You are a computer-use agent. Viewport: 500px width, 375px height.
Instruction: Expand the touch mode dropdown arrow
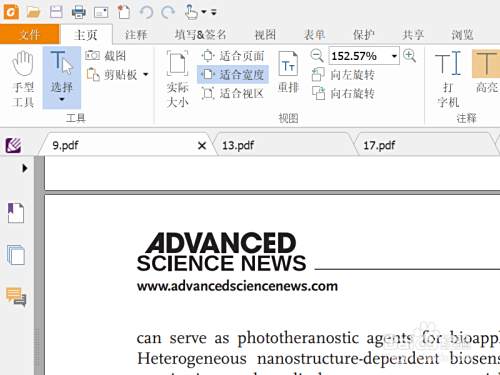[204, 12]
